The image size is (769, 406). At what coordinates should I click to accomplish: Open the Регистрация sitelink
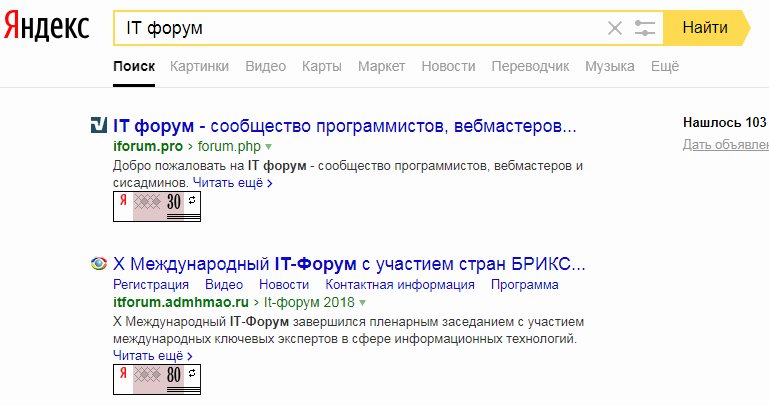151,284
